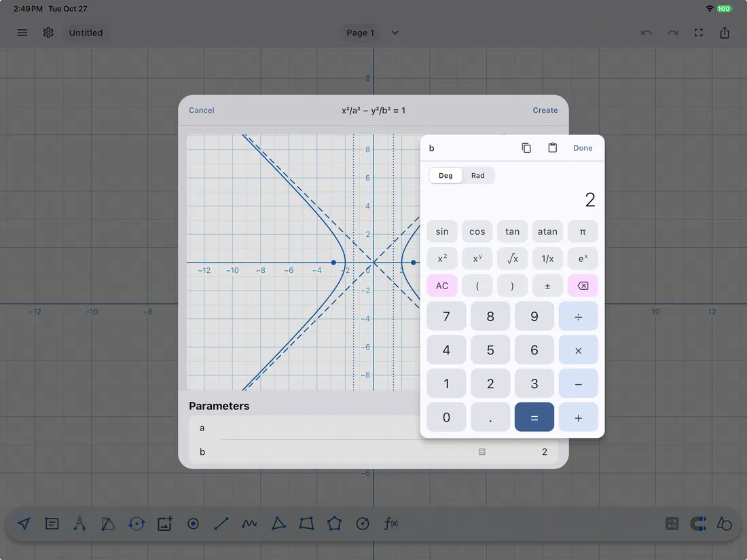Insert the π constant
Screen dimensions: 747x560
pos(582,231)
